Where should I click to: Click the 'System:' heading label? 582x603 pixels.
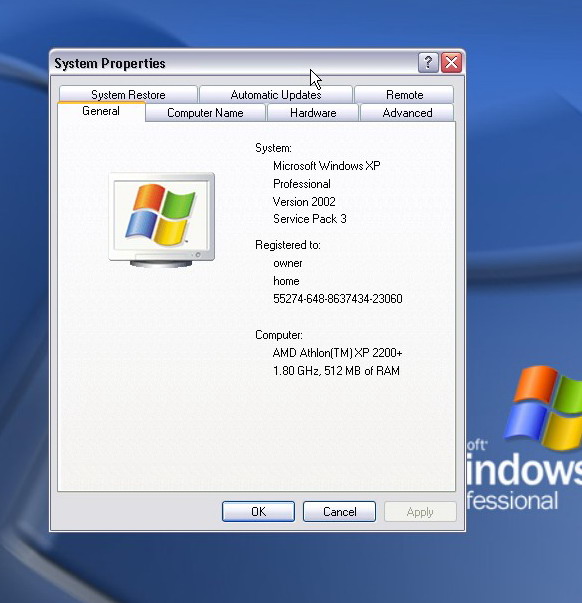point(273,148)
